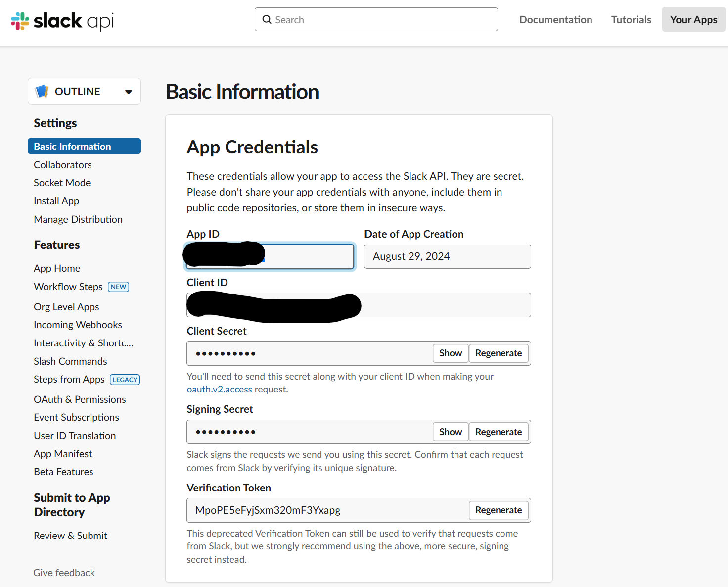Open Slash Commands
The width and height of the screenshot is (728, 587).
[70, 361]
